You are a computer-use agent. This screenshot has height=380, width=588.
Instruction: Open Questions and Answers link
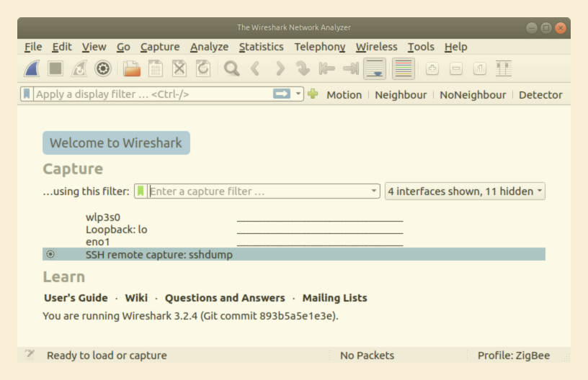point(225,298)
